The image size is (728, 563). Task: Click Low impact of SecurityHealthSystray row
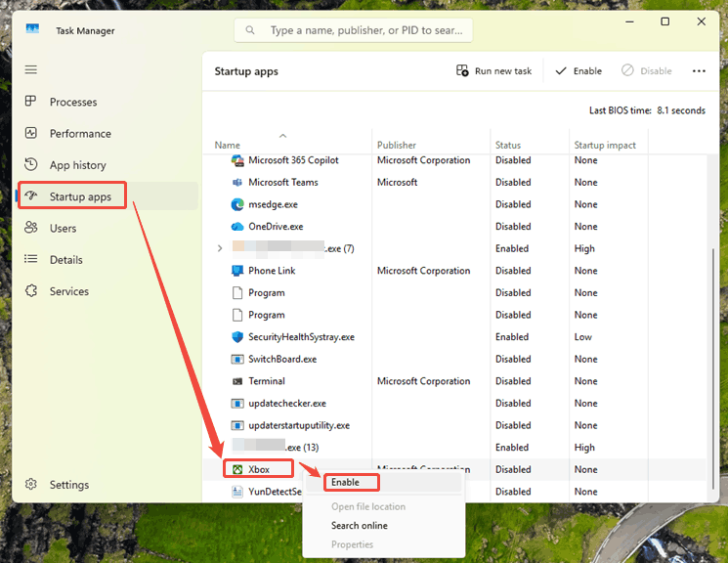click(x=582, y=337)
